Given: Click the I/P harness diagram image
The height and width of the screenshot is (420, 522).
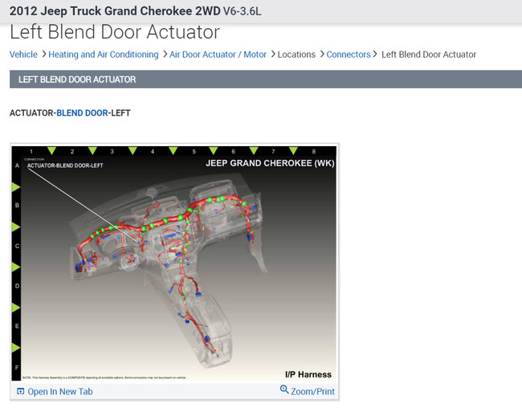Looking at the screenshot, I should (174, 263).
